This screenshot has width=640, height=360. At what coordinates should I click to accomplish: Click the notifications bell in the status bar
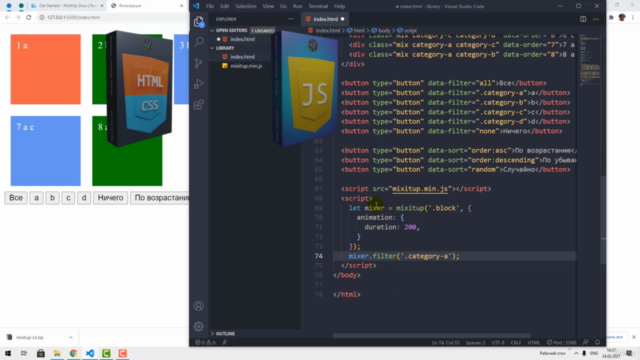coord(598,342)
